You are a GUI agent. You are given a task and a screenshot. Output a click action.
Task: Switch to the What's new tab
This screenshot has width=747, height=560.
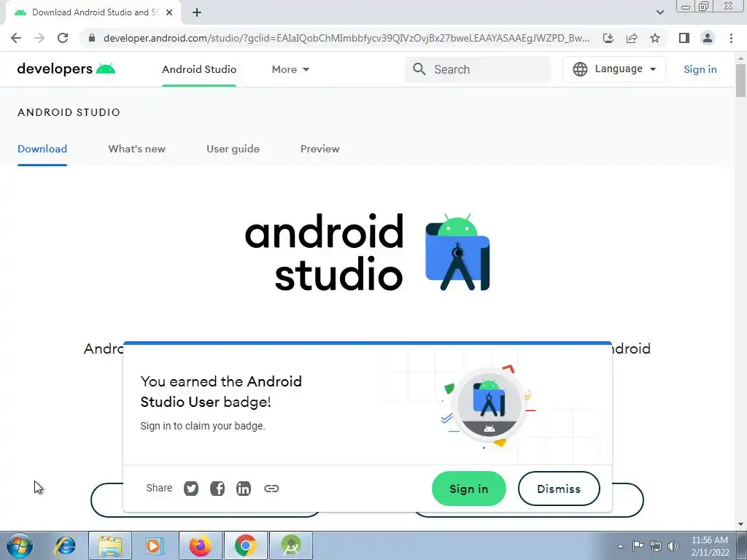(136, 149)
